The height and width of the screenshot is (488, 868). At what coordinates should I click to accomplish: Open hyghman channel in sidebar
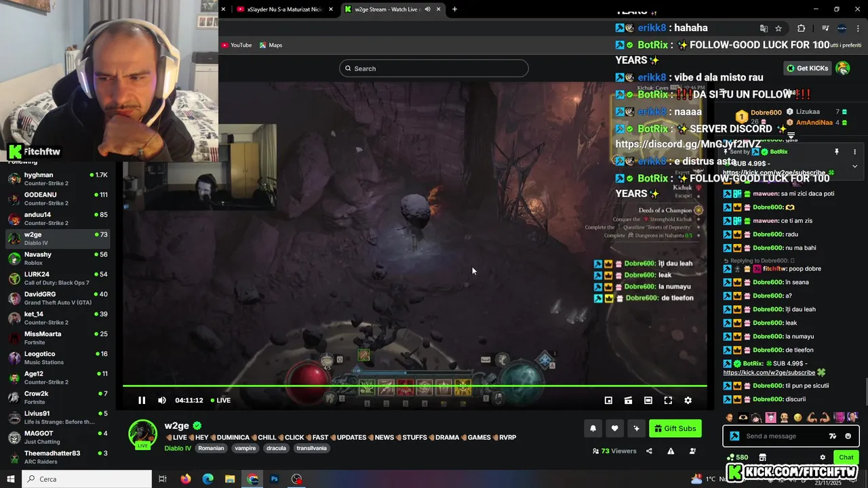coord(58,179)
